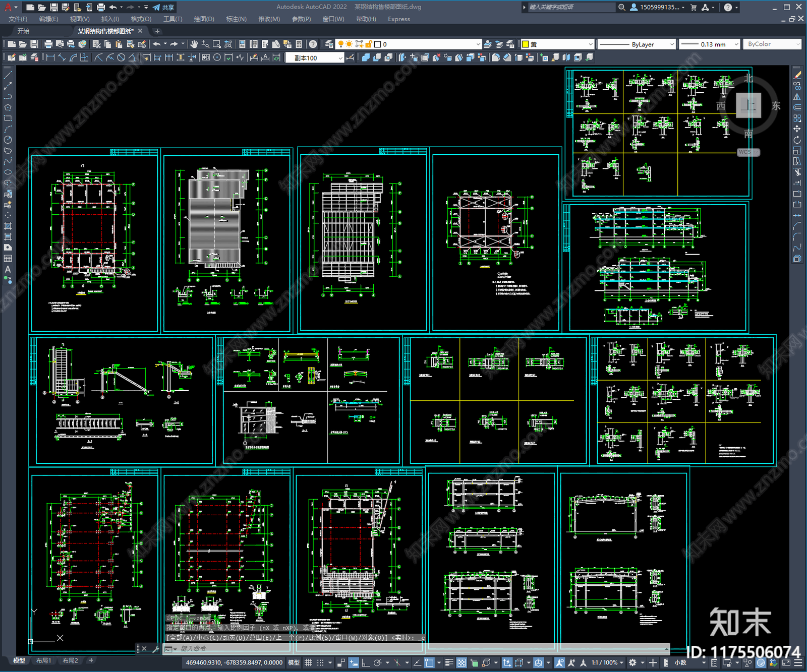The width and height of the screenshot is (807, 672).
Task: Click the Center Mark dimension icon
Action: (x=217, y=57)
